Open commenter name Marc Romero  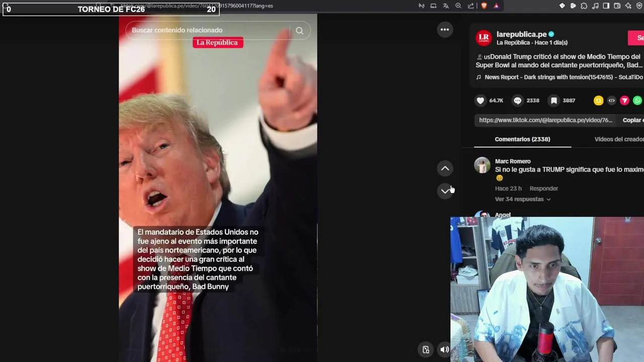point(513,161)
